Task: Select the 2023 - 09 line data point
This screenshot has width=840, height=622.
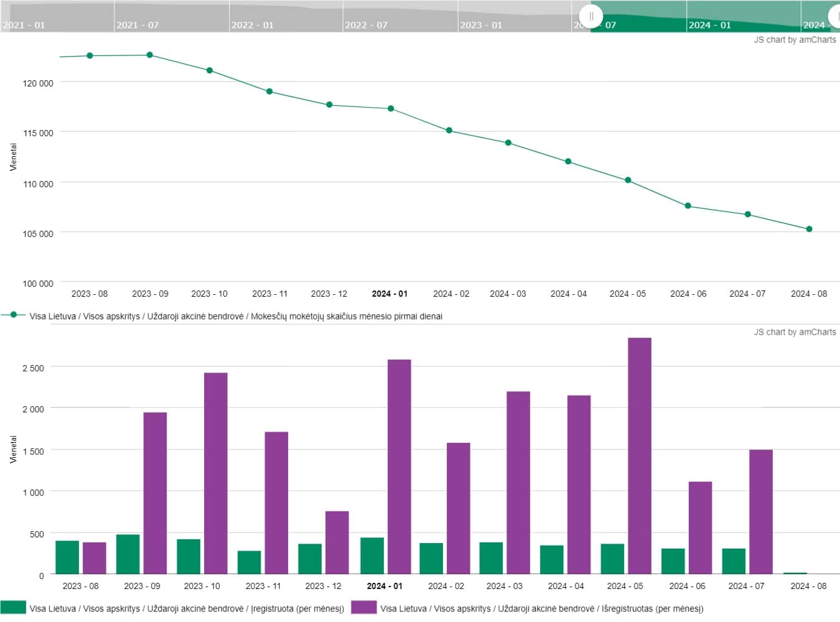Action: click(x=150, y=55)
